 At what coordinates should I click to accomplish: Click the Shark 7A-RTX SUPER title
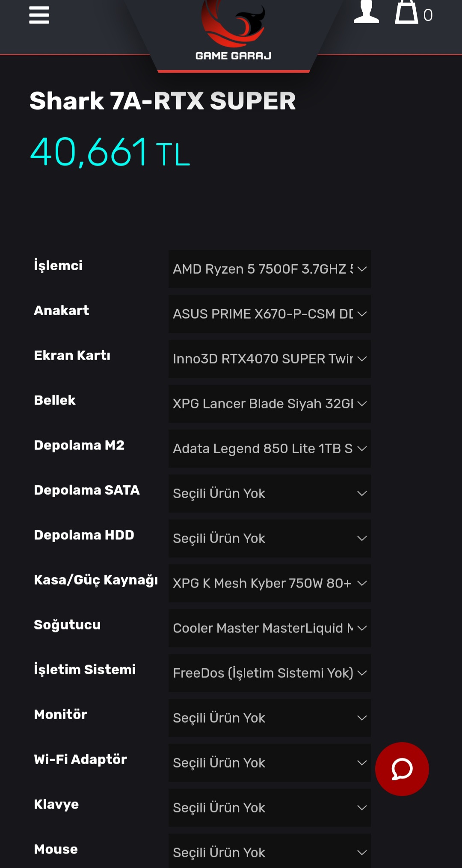point(163,101)
